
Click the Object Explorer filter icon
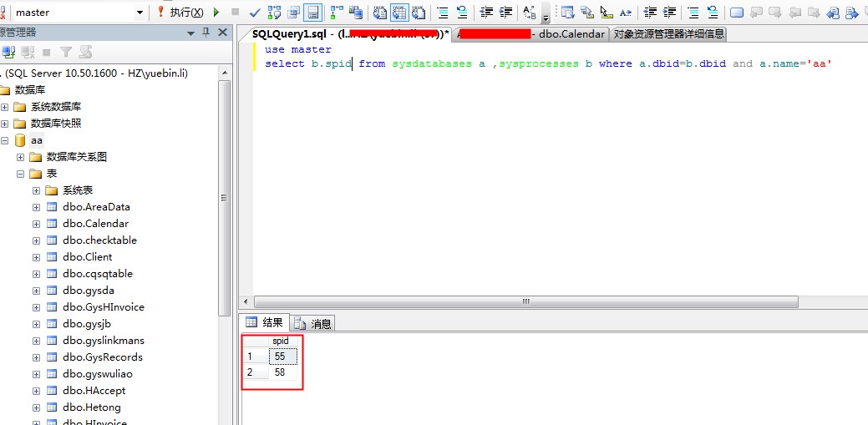(66, 52)
